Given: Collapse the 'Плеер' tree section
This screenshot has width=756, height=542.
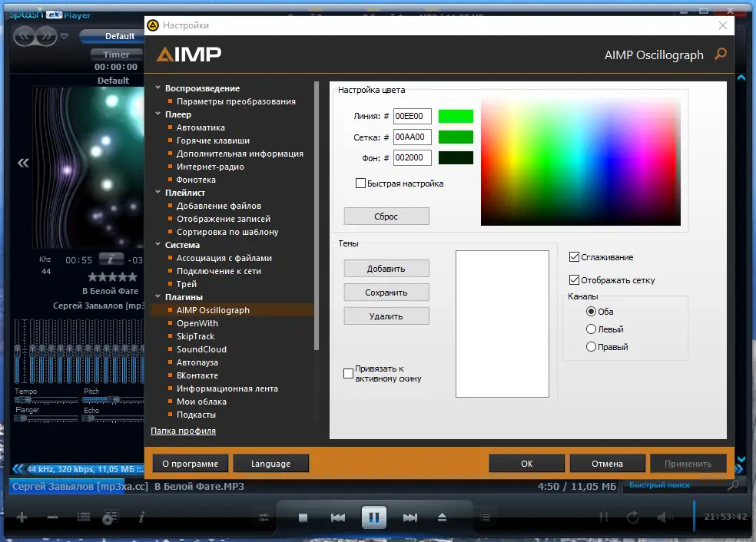Looking at the screenshot, I should coord(157,114).
